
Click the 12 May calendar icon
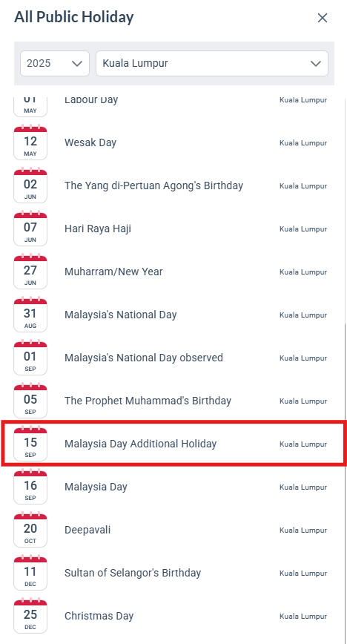click(x=30, y=142)
